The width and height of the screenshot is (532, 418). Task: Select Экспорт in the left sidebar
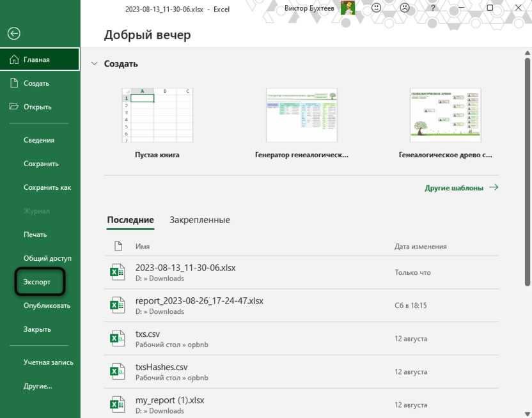tap(40, 282)
